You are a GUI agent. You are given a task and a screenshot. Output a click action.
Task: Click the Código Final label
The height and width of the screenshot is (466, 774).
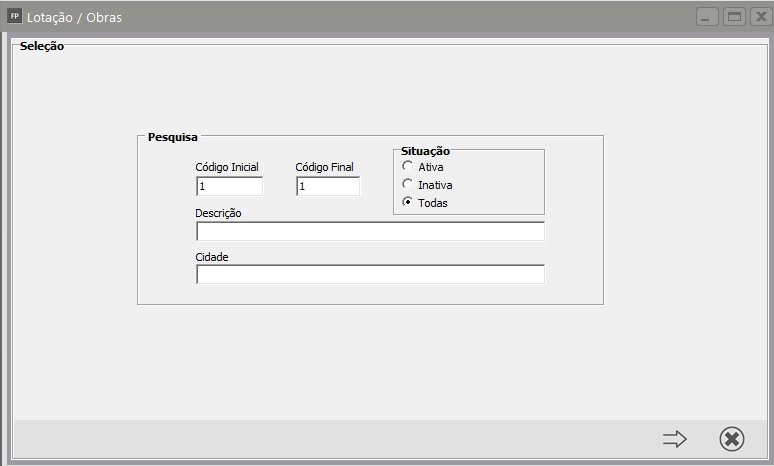324,167
